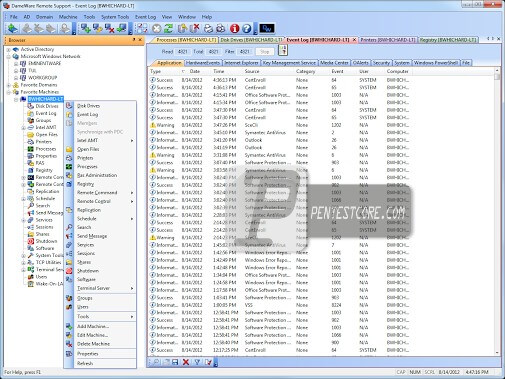Close the Browser panel
This screenshot has height=379, width=505.
coord(140,40)
